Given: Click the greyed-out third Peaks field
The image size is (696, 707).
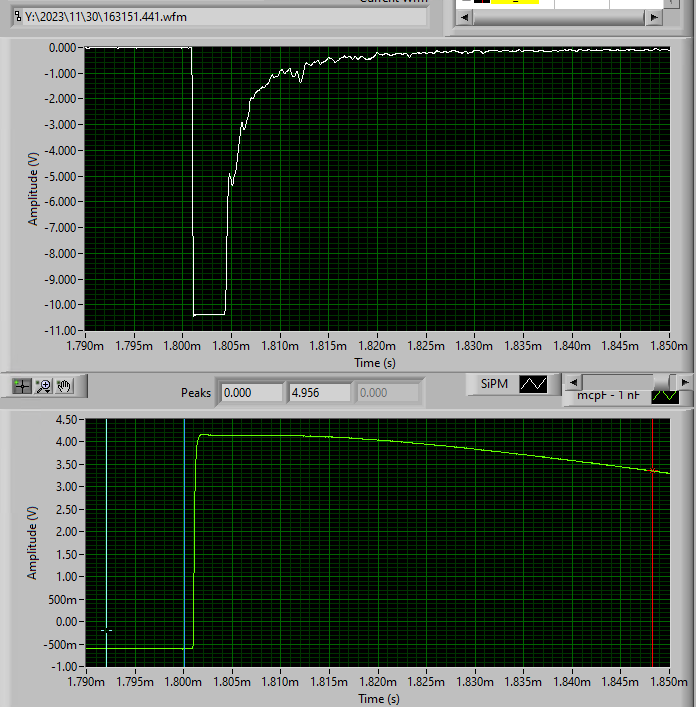Looking at the screenshot, I should pyautogui.click(x=387, y=393).
